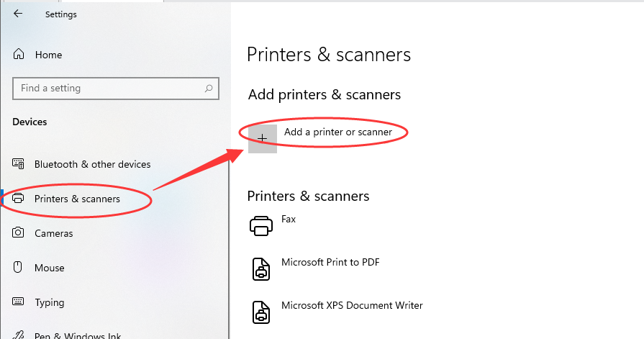Open the Pen & Windows Ink page
644x339 pixels.
pos(78,335)
